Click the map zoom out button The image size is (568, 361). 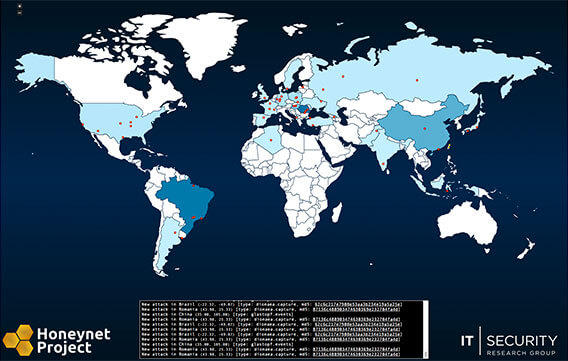coord(20,12)
